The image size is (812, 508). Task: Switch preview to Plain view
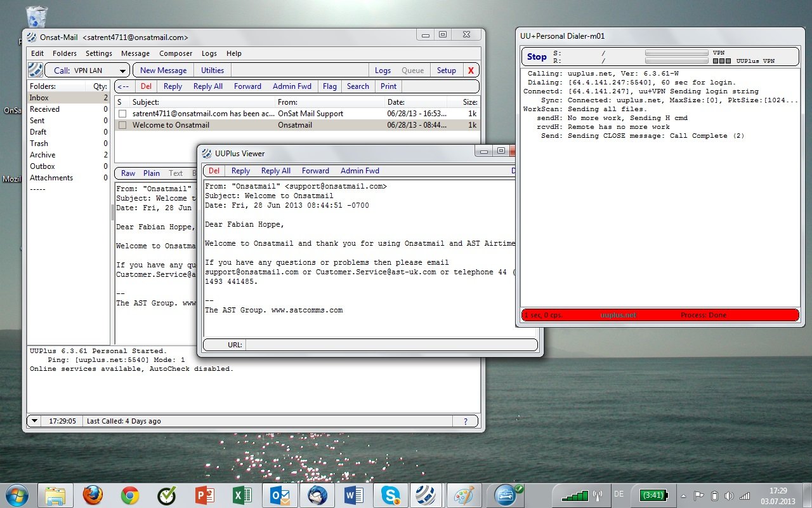(152, 173)
